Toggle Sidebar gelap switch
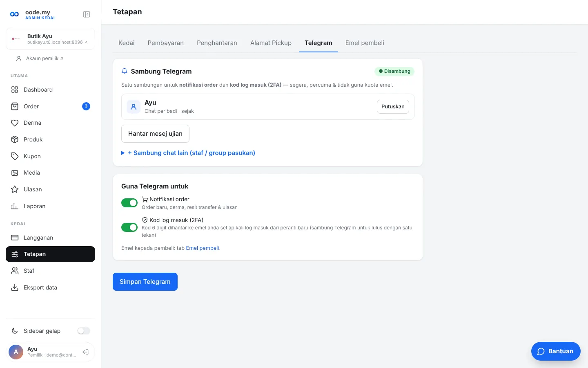 [84, 331]
